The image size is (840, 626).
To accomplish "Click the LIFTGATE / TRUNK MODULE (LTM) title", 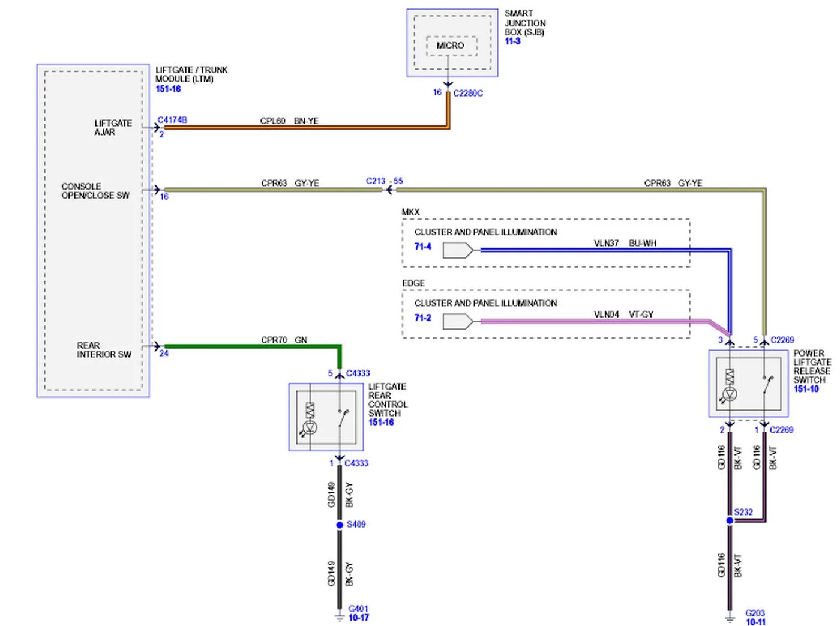I will [x=191, y=74].
